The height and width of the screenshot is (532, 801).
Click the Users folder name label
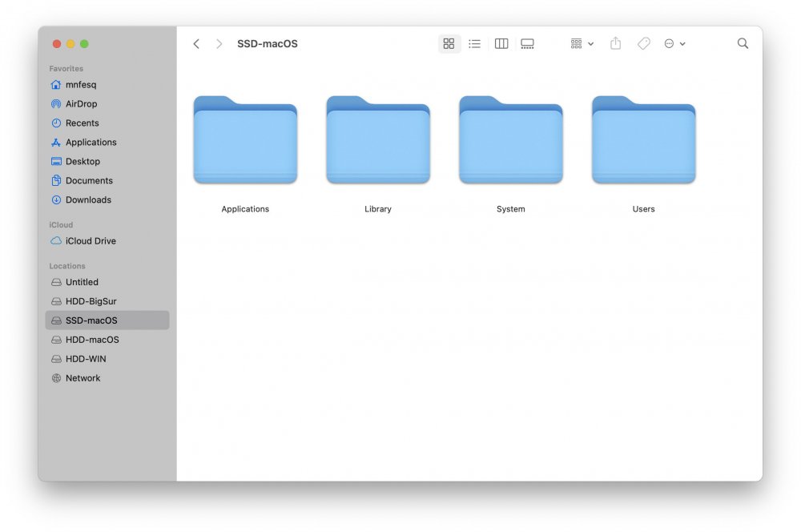click(644, 209)
